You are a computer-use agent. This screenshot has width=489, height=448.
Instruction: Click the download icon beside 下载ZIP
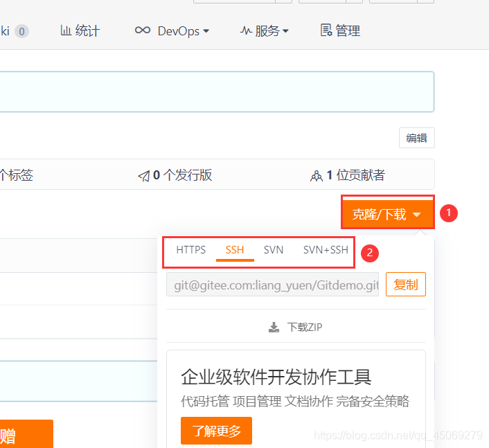coord(274,327)
